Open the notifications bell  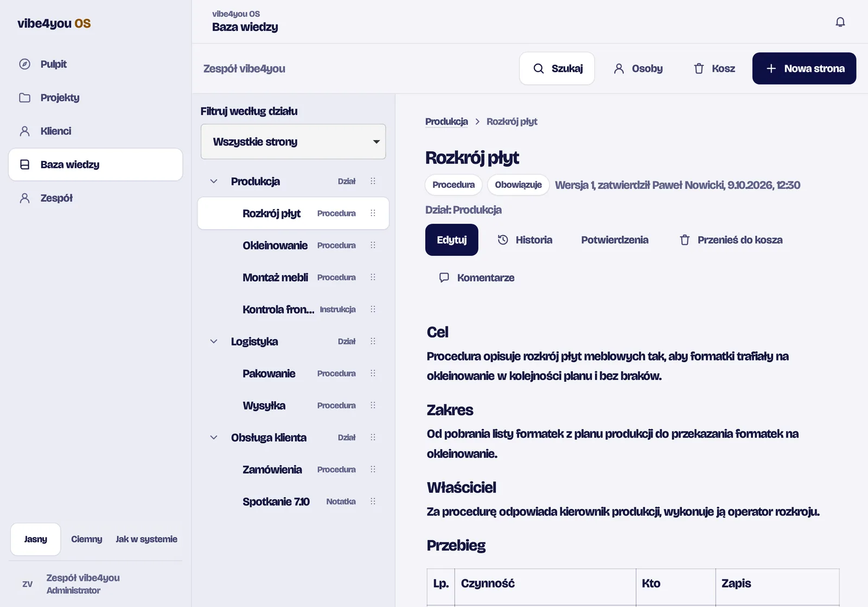click(x=840, y=22)
